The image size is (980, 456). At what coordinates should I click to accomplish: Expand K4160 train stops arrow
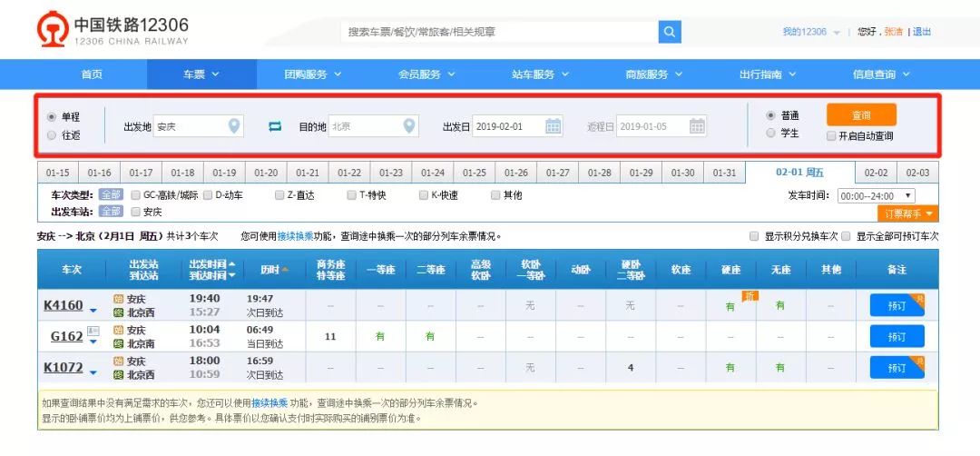pos(93,311)
